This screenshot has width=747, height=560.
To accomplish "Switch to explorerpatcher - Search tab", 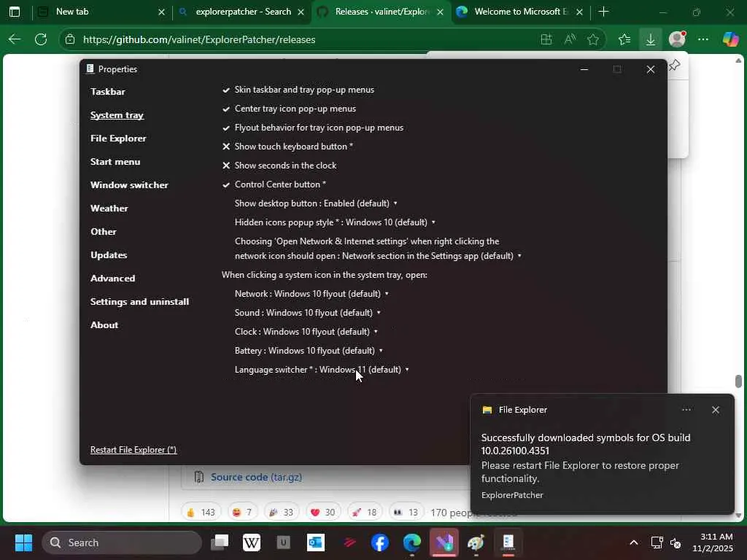I will pos(241,12).
